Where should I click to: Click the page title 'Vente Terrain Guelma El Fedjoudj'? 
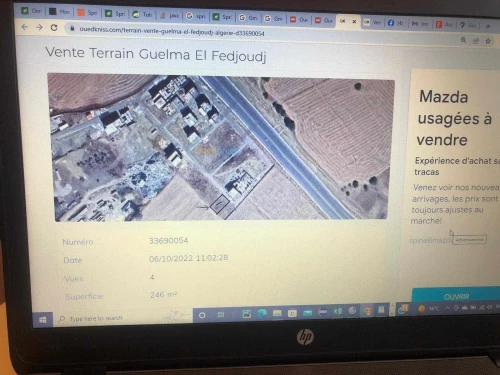click(156, 54)
